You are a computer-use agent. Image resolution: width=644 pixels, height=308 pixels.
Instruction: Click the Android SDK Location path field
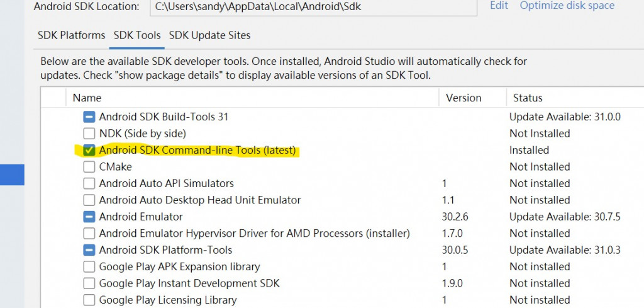tap(314, 7)
